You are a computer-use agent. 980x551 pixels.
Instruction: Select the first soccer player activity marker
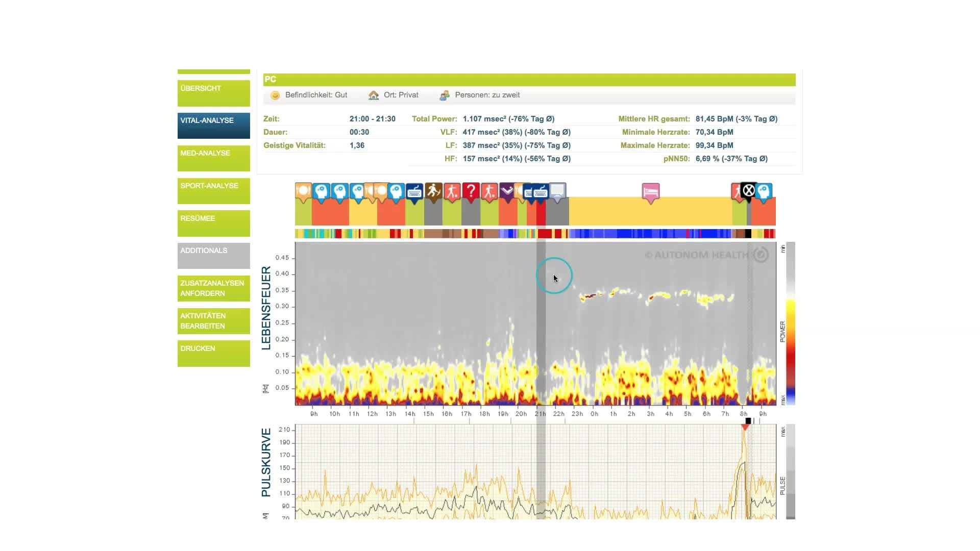452,192
